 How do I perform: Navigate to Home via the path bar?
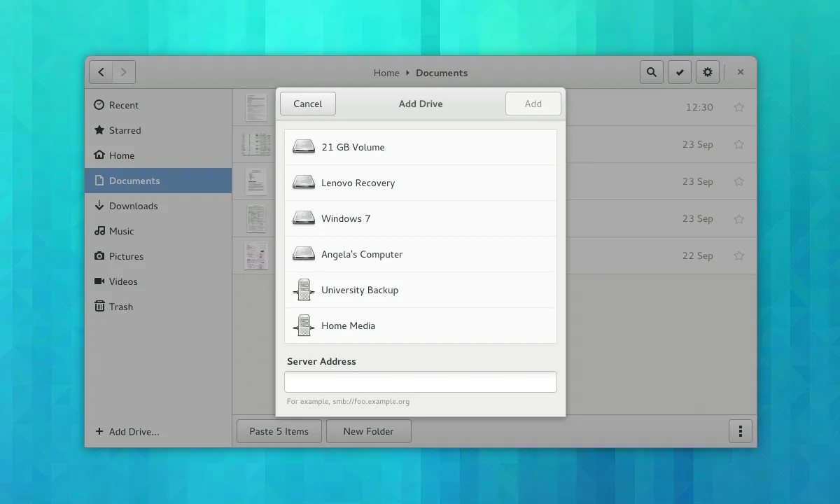386,73
